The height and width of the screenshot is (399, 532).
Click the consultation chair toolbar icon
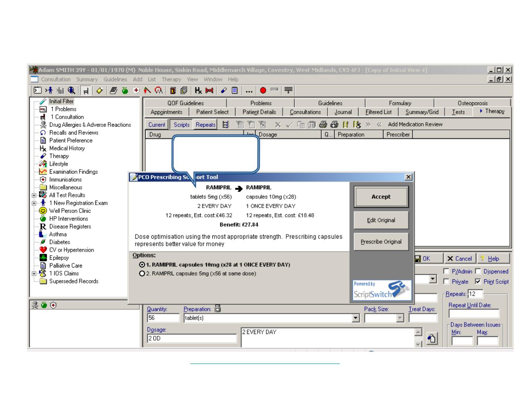86,91
